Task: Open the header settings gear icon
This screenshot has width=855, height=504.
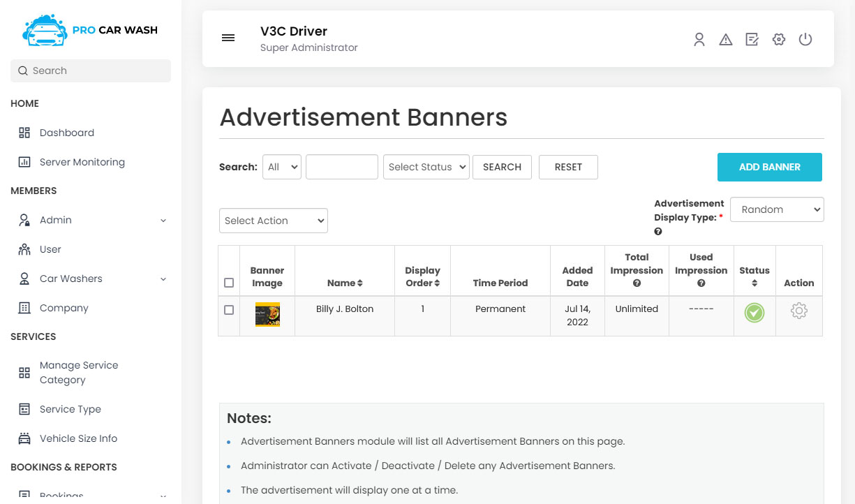Action: 779,39
